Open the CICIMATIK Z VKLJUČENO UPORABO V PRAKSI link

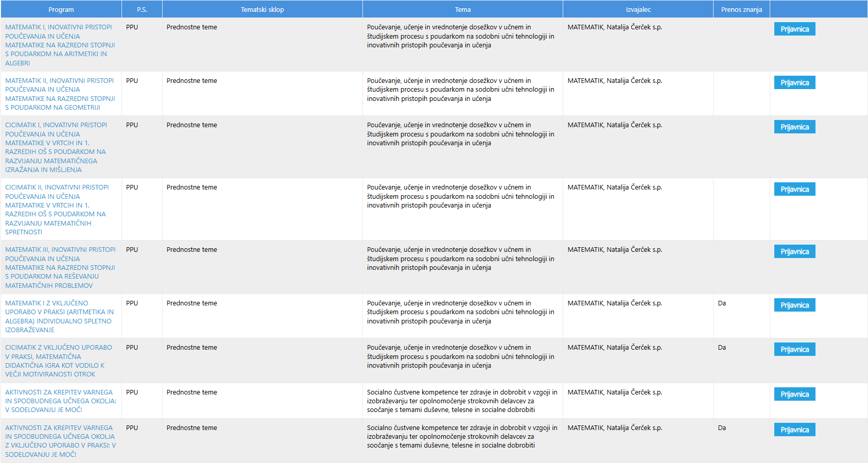point(59,361)
